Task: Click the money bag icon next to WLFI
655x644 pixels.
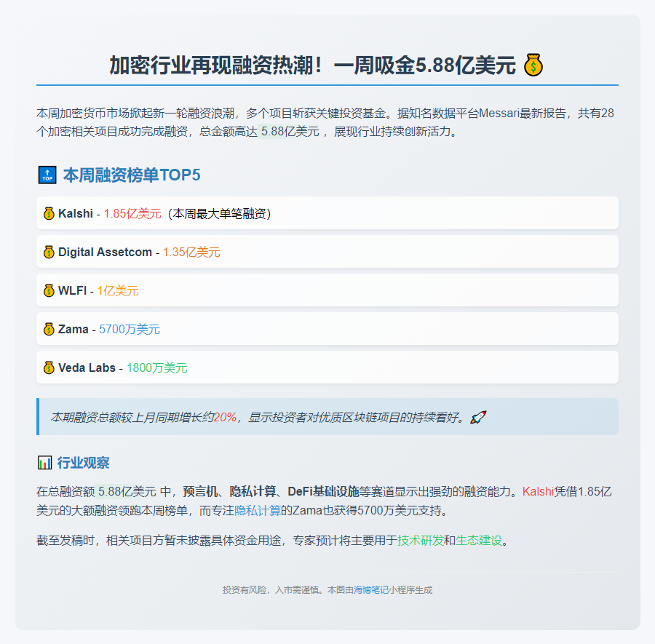Action: point(49,290)
